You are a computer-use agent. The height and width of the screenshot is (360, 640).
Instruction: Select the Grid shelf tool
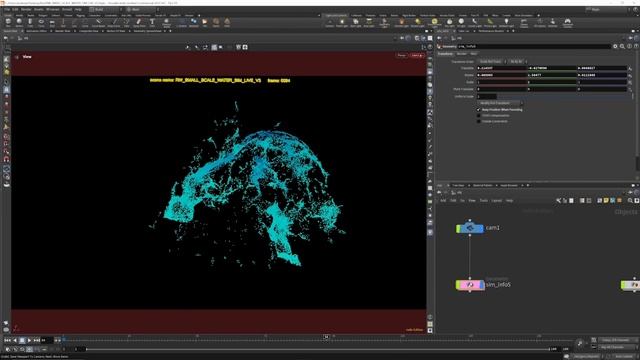pos(52,22)
